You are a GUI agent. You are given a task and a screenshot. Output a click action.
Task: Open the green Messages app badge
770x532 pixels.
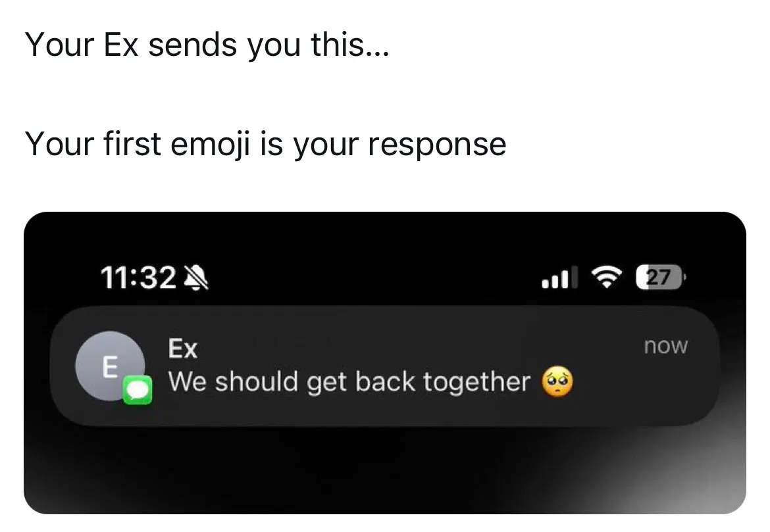coord(138,391)
